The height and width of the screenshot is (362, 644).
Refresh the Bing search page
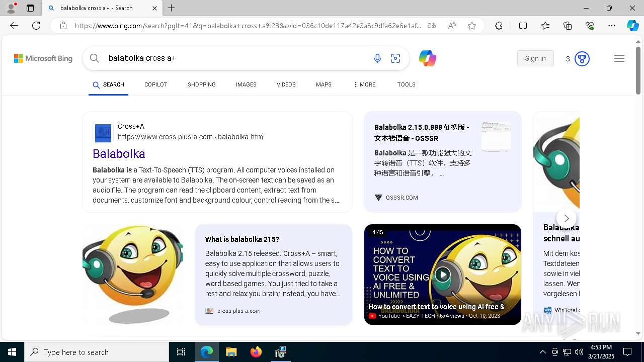(36, 26)
